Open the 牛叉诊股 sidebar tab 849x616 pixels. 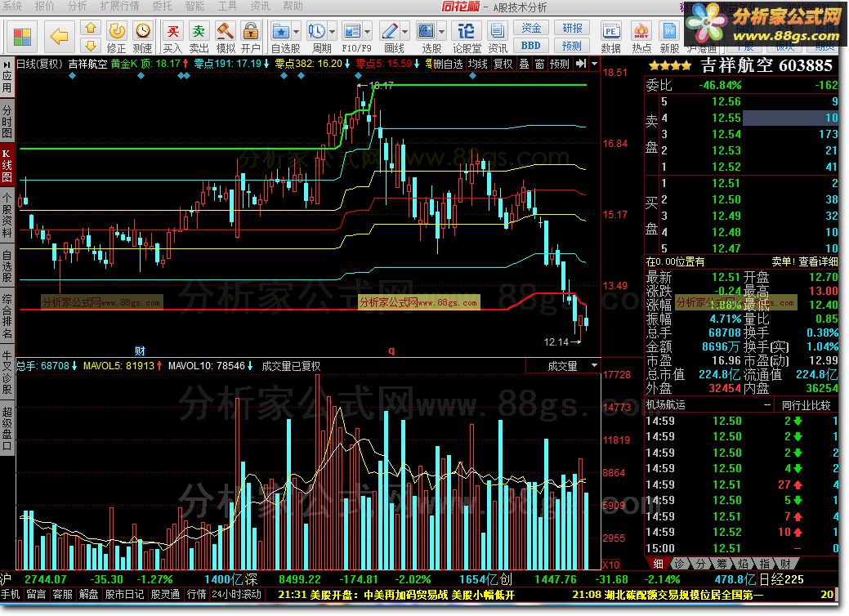pyautogui.click(x=7, y=372)
